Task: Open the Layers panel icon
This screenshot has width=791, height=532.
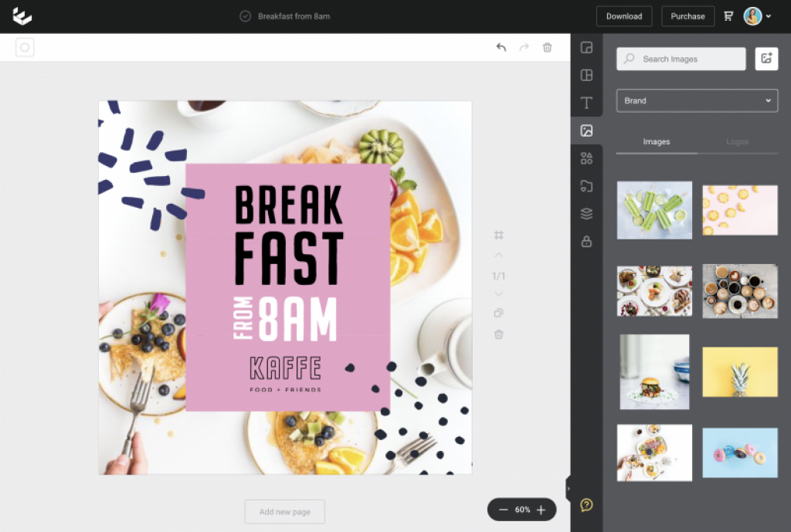Action: click(x=586, y=214)
